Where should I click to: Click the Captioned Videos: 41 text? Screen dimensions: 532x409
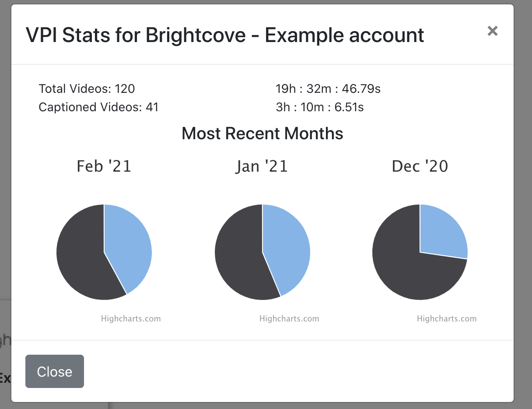point(98,107)
